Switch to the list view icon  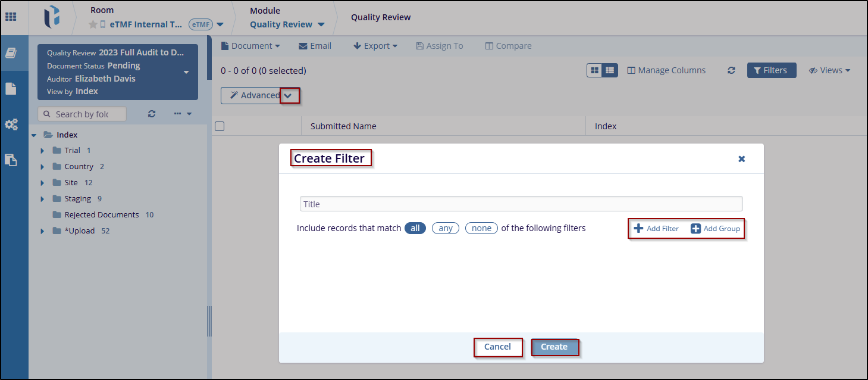[x=610, y=70]
